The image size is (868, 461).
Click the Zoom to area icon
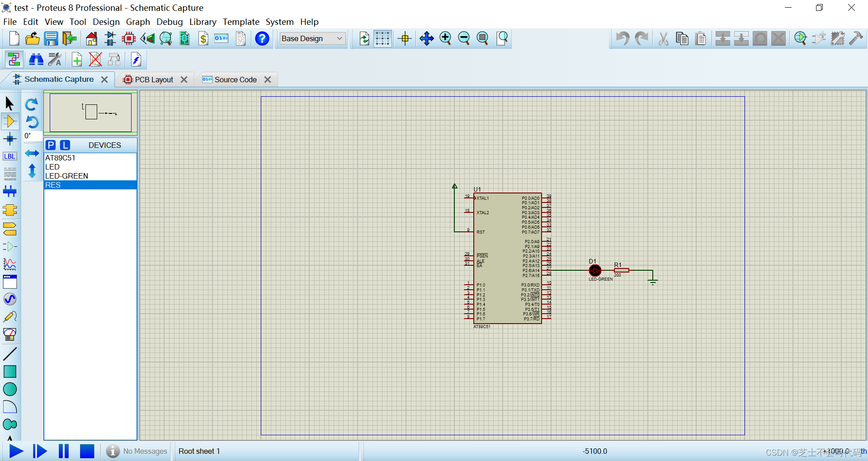click(x=502, y=38)
